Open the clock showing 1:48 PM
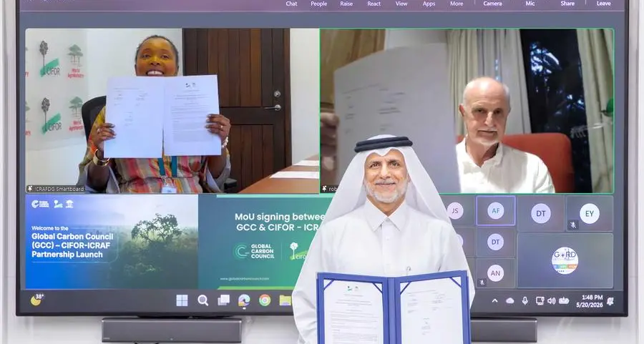 [x=590, y=301]
